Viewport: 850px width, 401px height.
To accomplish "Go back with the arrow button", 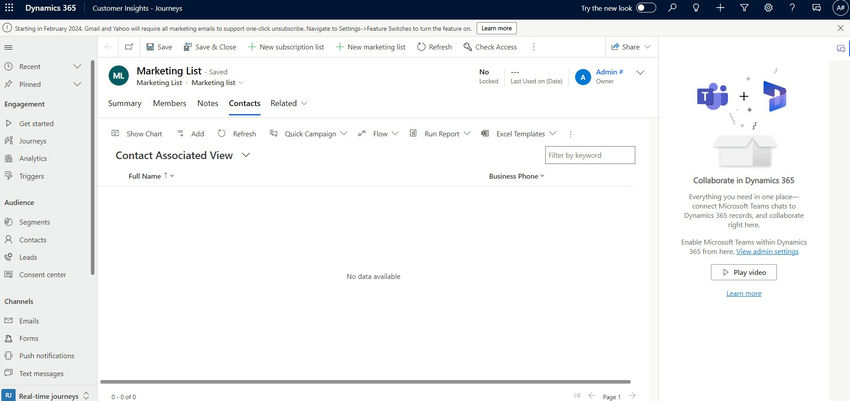I will (x=108, y=47).
